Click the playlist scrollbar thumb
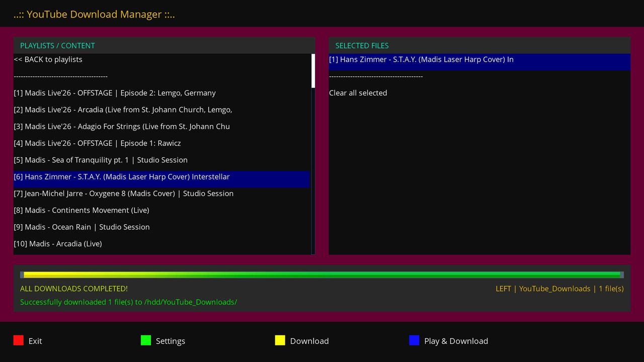 click(x=313, y=71)
